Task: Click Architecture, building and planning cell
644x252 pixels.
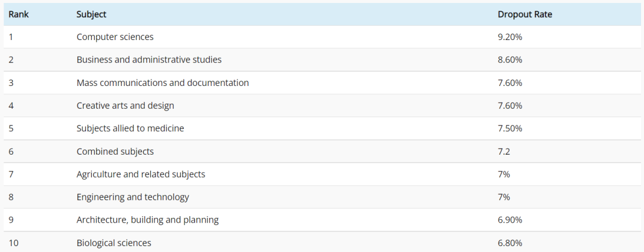Action: click(147, 220)
